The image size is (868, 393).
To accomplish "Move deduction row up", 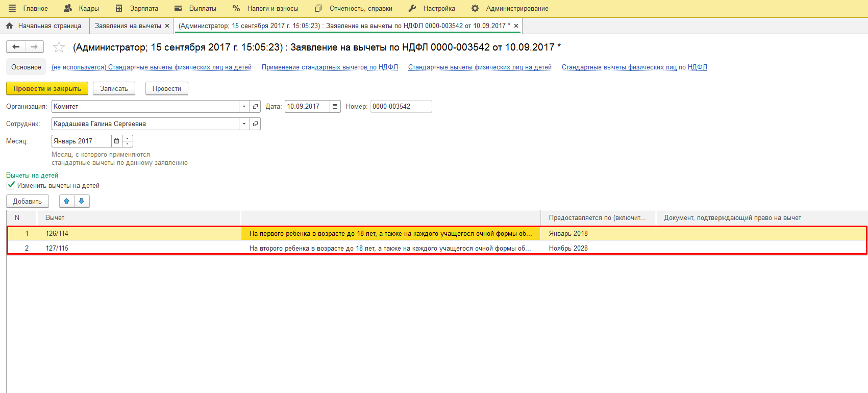I will click(x=66, y=201).
